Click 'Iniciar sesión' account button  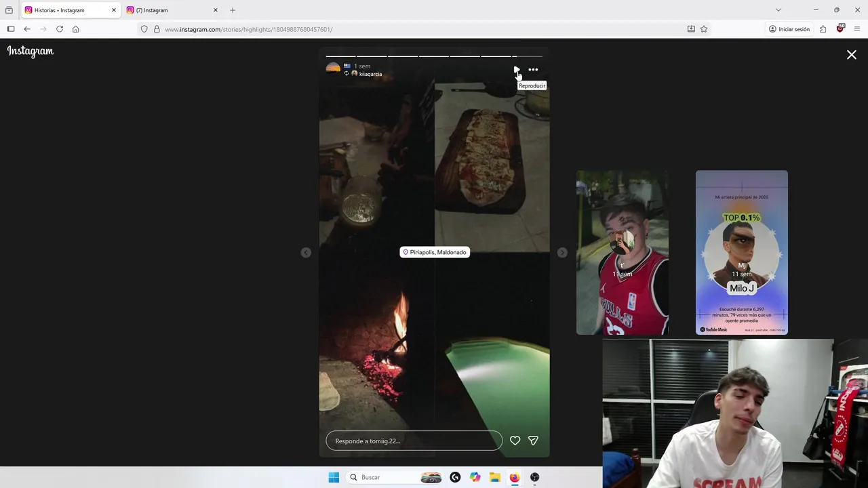(789, 29)
